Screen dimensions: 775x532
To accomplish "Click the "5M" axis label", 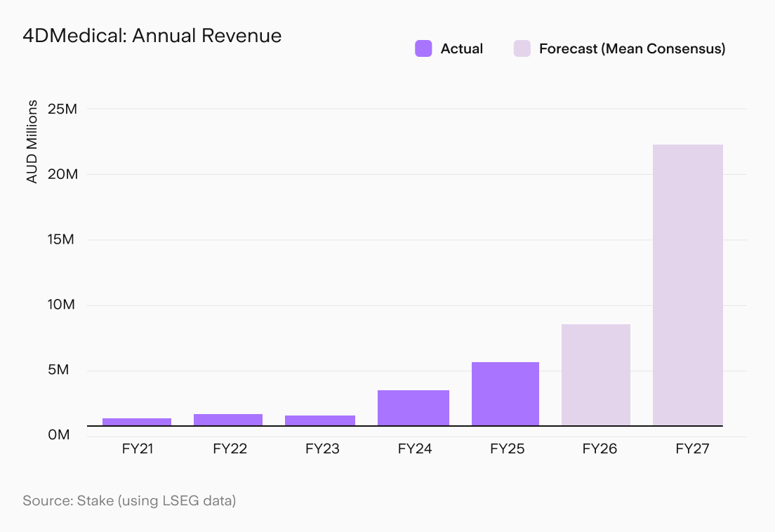I will (58, 370).
